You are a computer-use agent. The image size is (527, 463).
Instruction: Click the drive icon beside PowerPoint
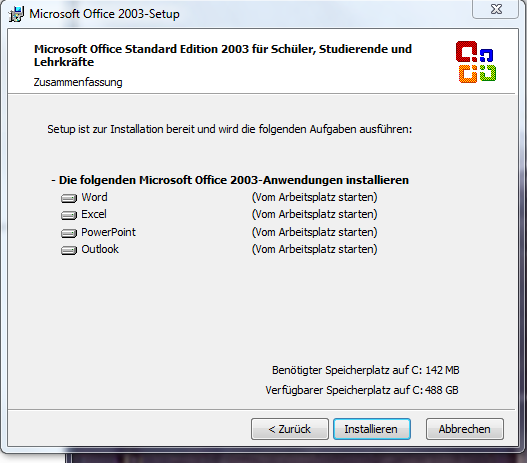coord(69,233)
